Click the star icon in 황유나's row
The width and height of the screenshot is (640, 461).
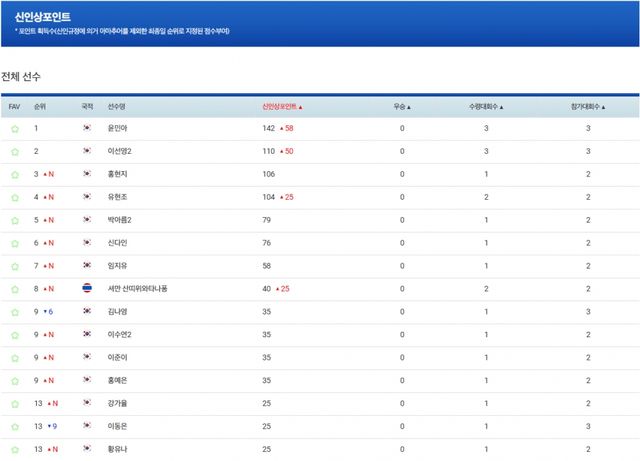click(x=14, y=450)
